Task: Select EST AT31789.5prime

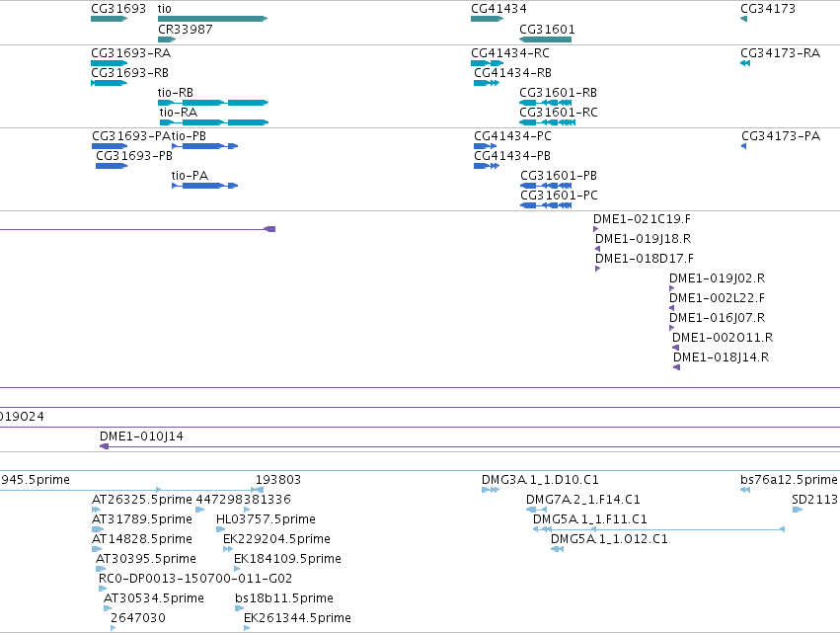Action: pyautogui.click(x=142, y=519)
